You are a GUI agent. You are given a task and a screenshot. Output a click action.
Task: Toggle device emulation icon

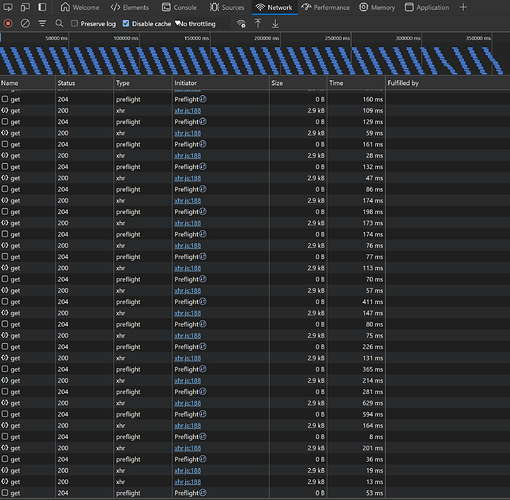click(x=25, y=7)
